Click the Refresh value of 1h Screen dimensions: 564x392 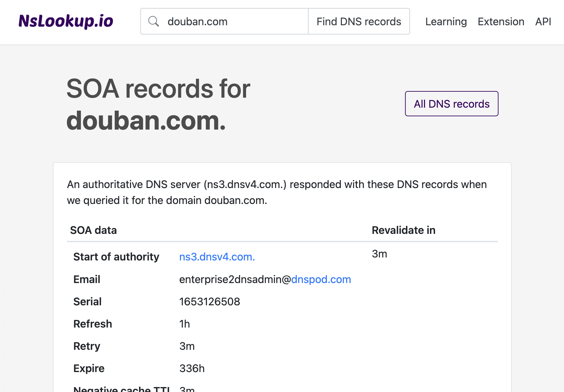pos(184,324)
